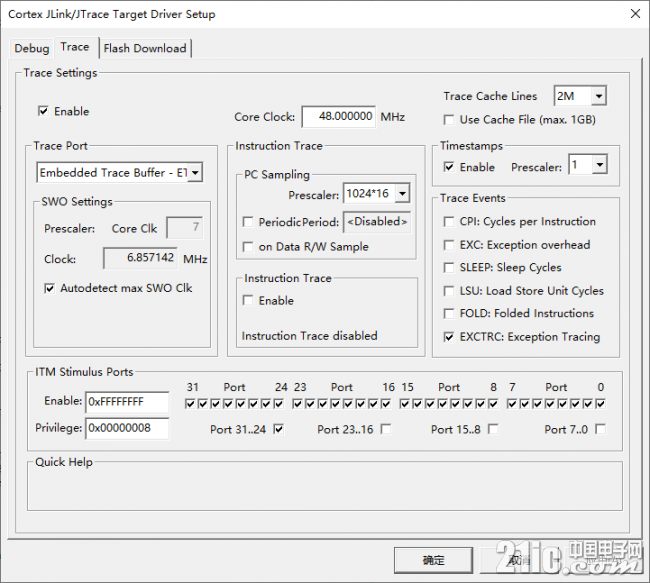Image resolution: width=650 pixels, height=583 pixels.
Task: Check LSU: Load Store Unit Cycles
Action: [x=449, y=291]
